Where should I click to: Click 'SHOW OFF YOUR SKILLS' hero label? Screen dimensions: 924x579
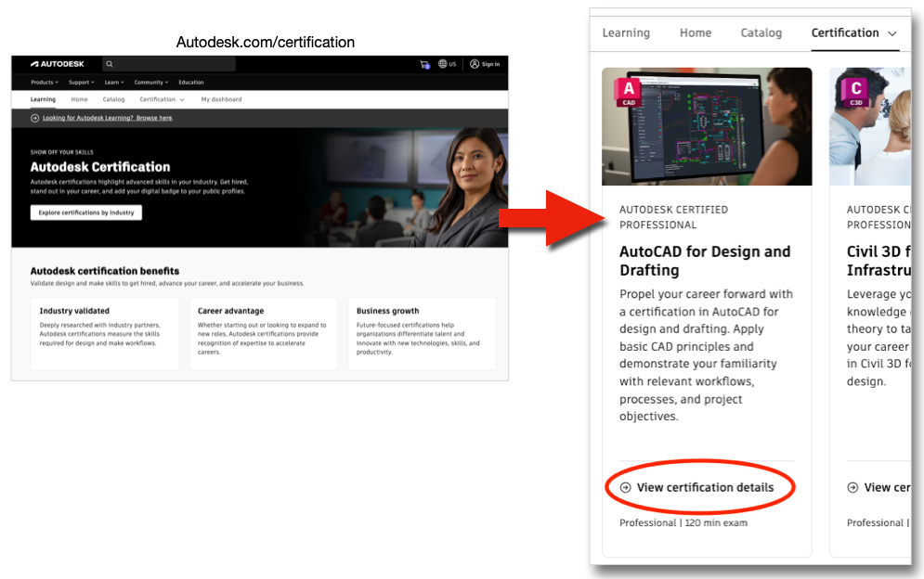(x=62, y=152)
